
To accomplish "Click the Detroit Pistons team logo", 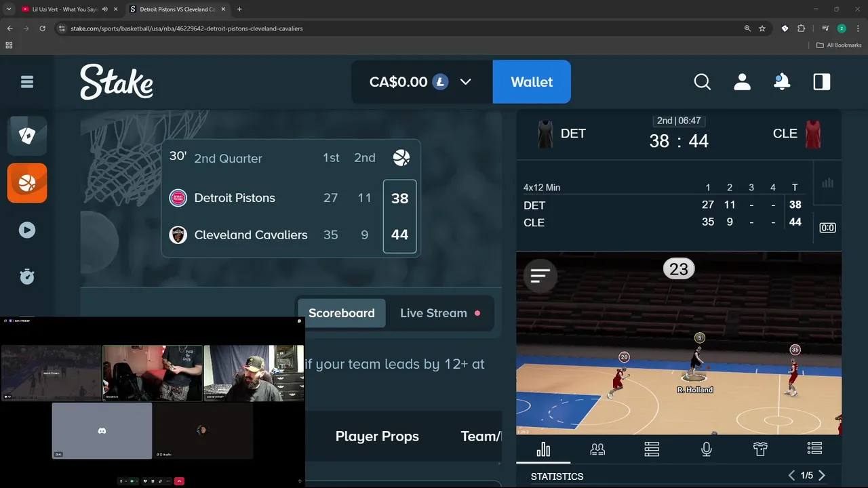I will pos(178,198).
